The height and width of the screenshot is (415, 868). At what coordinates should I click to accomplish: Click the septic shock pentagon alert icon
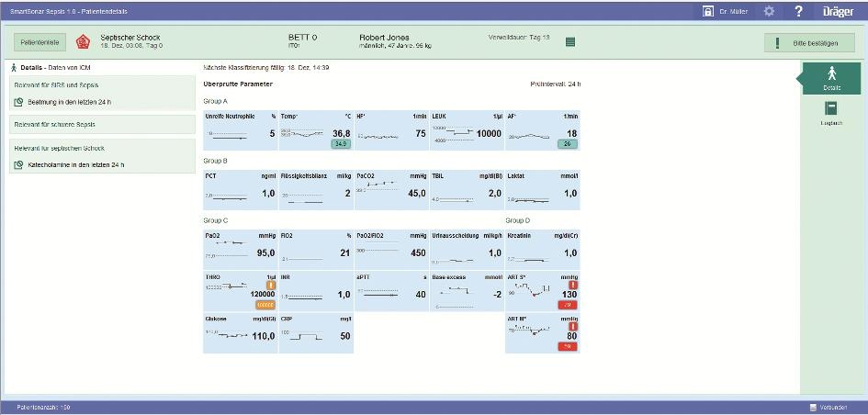[x=83, y=41]
